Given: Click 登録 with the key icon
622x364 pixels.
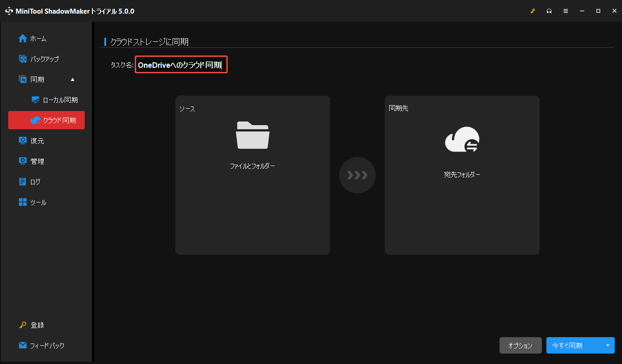Looking at the screenshot, I should pyautogui.click(x=46, y=325).
